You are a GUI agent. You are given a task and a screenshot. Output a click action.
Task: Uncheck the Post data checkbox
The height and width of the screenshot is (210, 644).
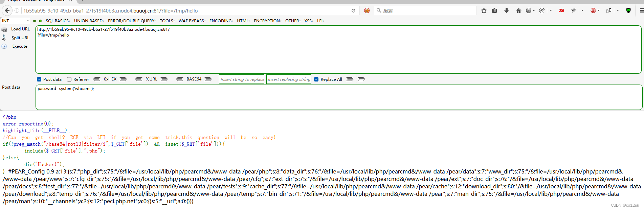(x=39, y=79)
